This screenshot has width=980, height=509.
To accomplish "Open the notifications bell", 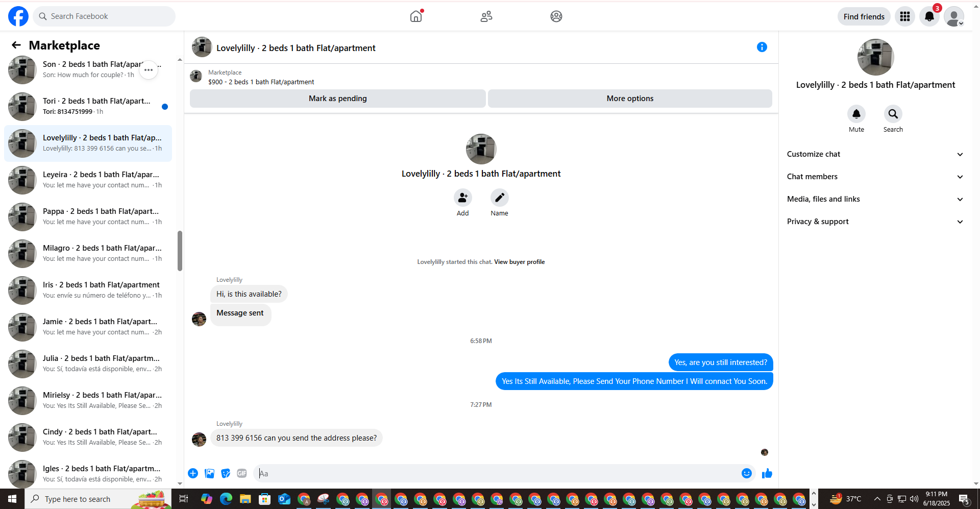I will tap(929, 16).
